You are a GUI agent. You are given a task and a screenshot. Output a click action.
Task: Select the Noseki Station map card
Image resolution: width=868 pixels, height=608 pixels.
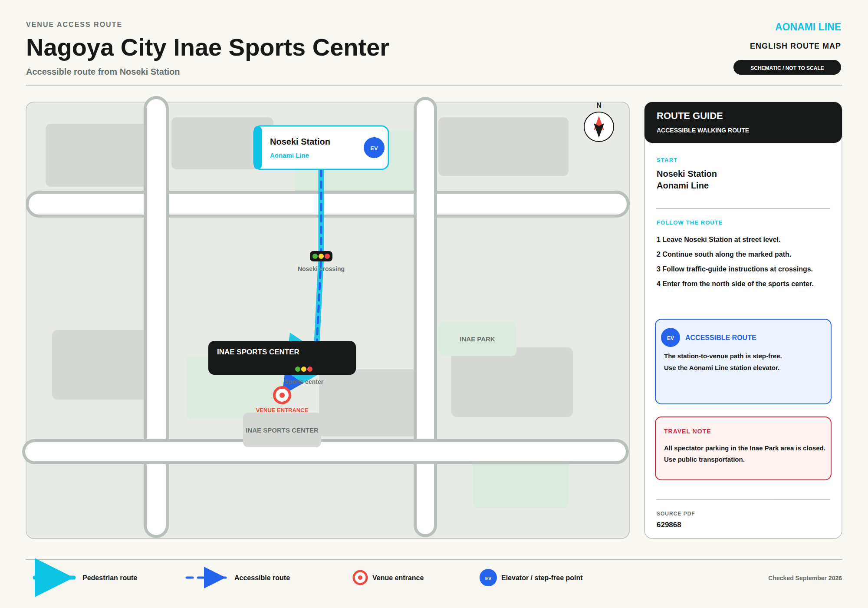click(x=321, y=148)
